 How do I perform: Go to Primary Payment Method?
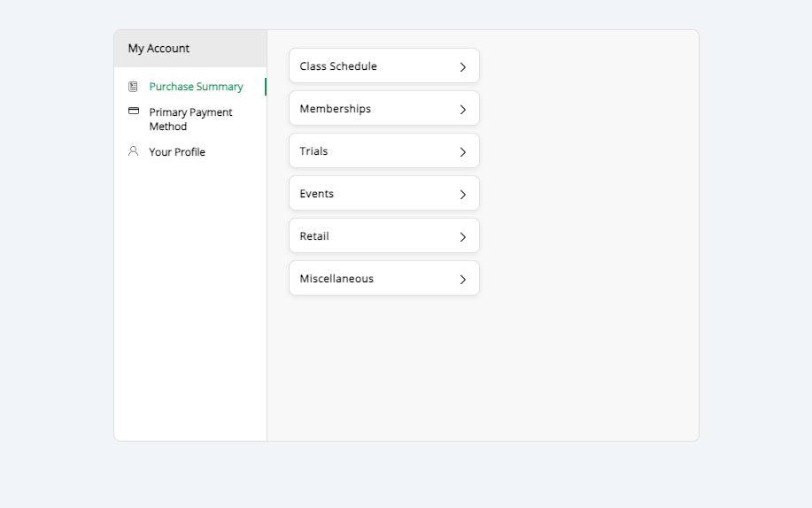[x=190, y=119]
